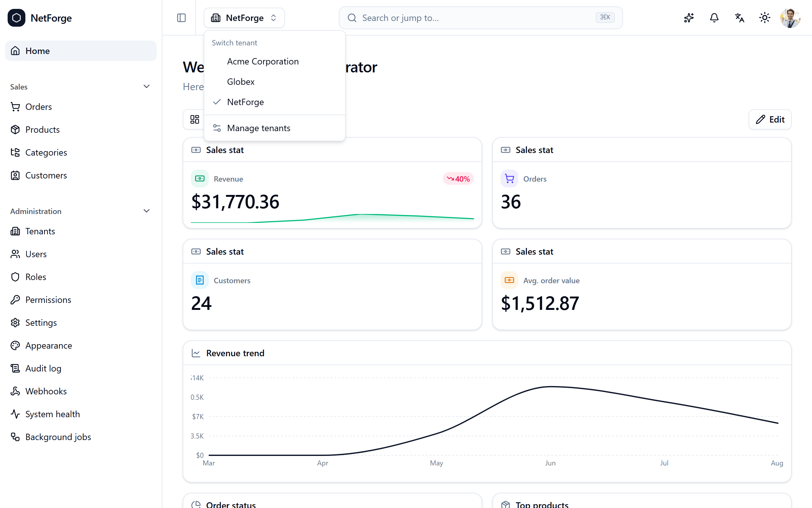This screenshot has height=508, width=812.
Task: Switch tenant to Acme Corporation
Action: click(274, 62)
